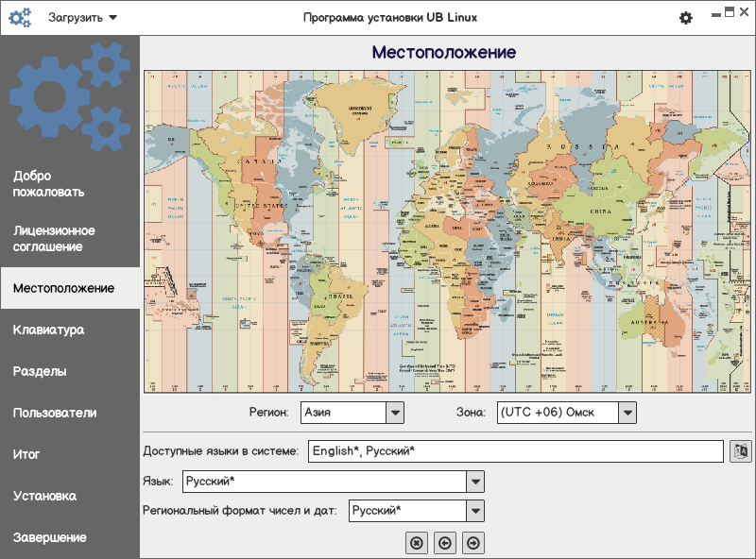Go back to the previous installer step
Screen dimensions: 756x559
point(444,543)
